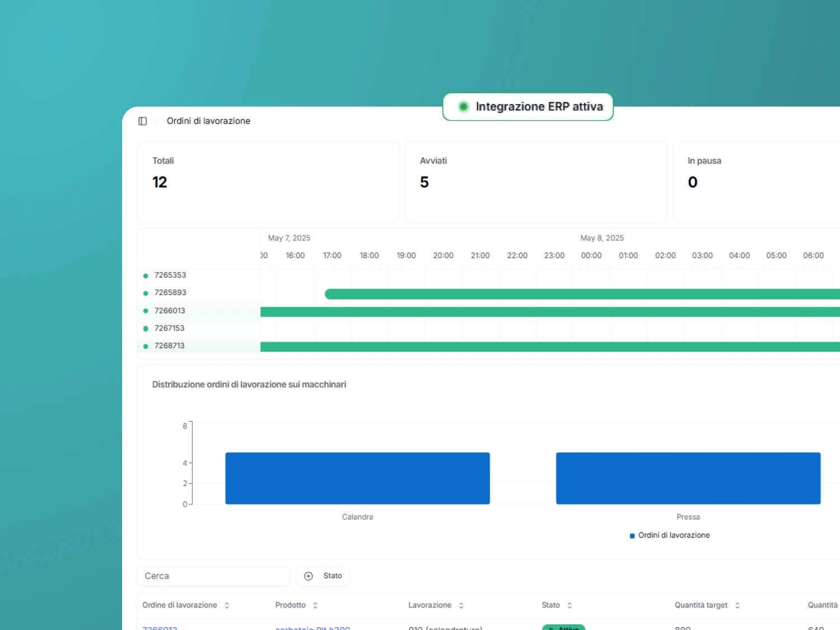Image resolution: width=840 pixels, height=630 pixels.
Task: Click the Calandra bar in chart
Action: 357,478
